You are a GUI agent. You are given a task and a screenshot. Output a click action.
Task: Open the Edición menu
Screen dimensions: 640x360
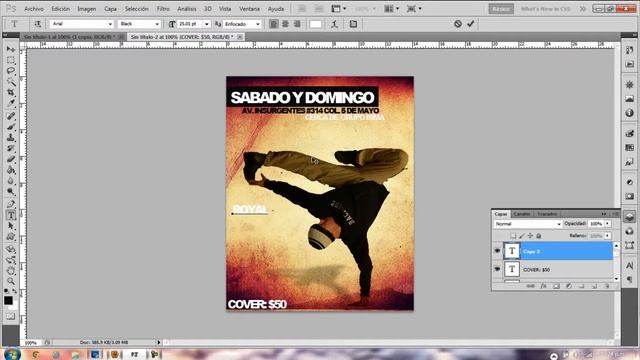click(60, 9)
